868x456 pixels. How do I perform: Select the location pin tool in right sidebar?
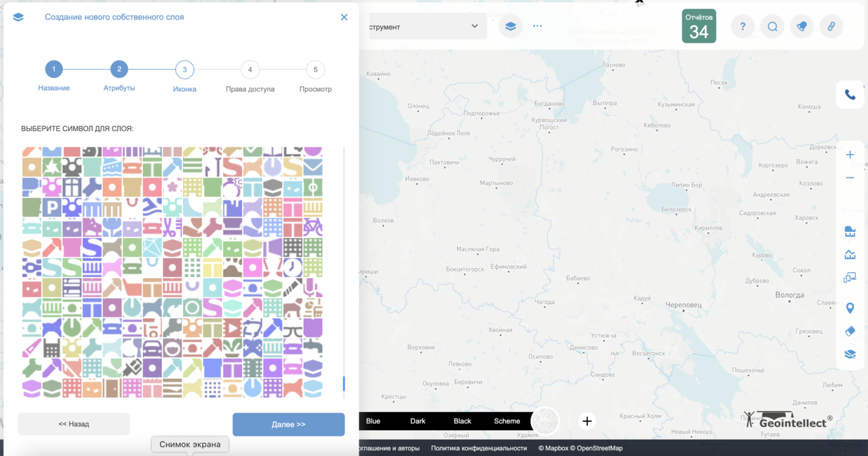[x=850, y=307]
